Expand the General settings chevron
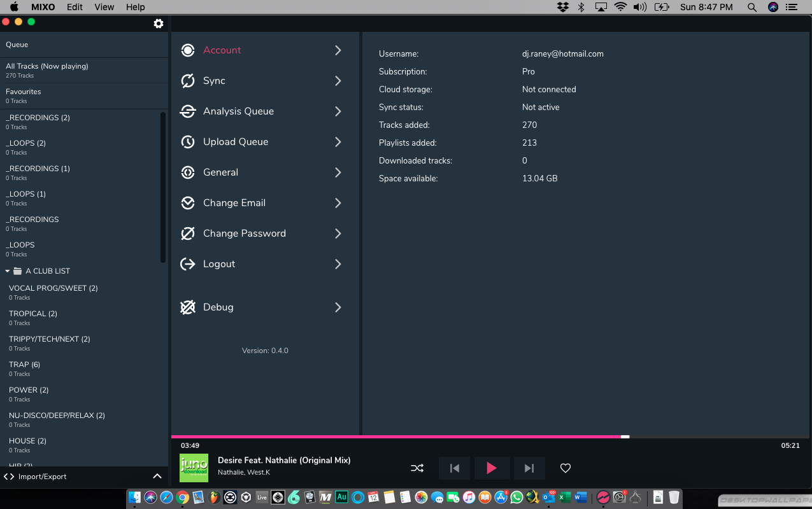 [338, 172]
